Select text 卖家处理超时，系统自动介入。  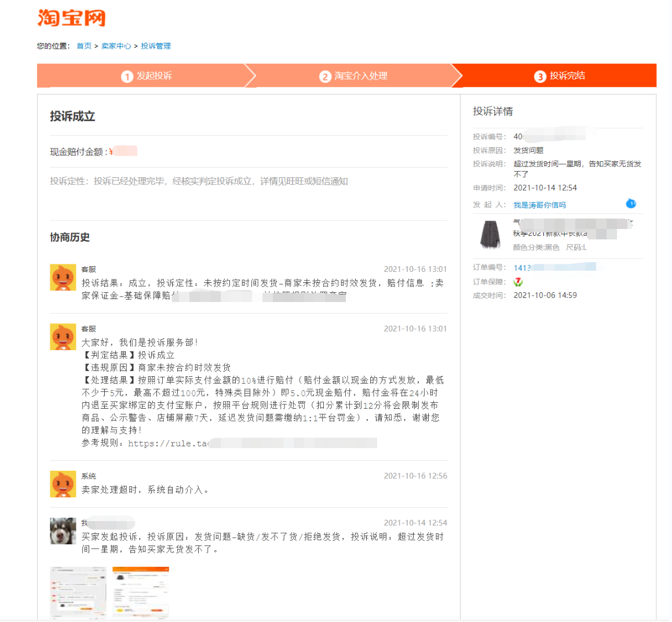pyautogui.click(x=145, y=489)
